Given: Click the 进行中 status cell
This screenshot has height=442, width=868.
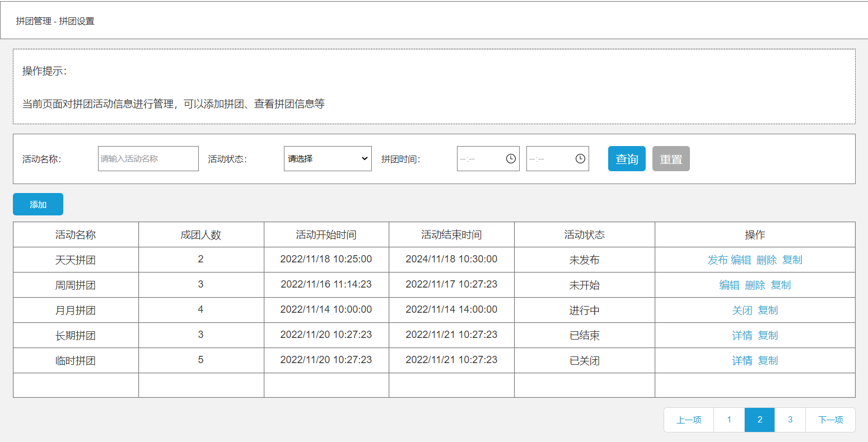Looking at the screenshot, I should coord(585,310).
